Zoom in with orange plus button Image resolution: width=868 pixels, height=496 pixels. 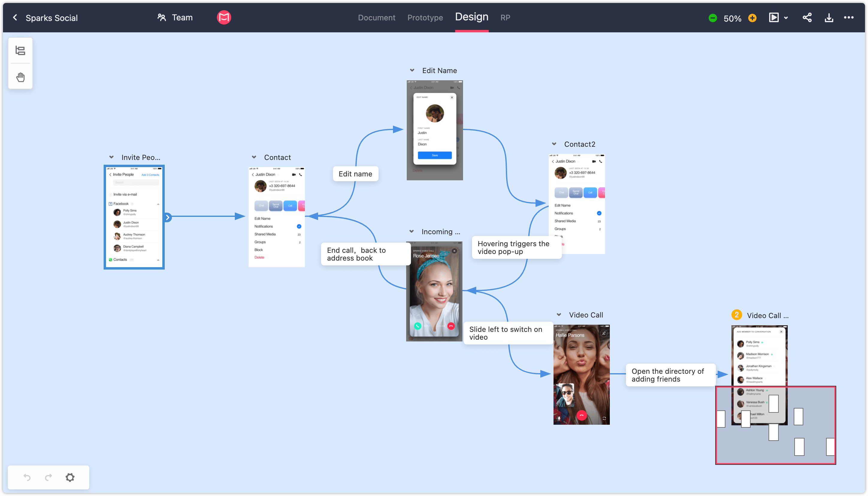point(752,18)
